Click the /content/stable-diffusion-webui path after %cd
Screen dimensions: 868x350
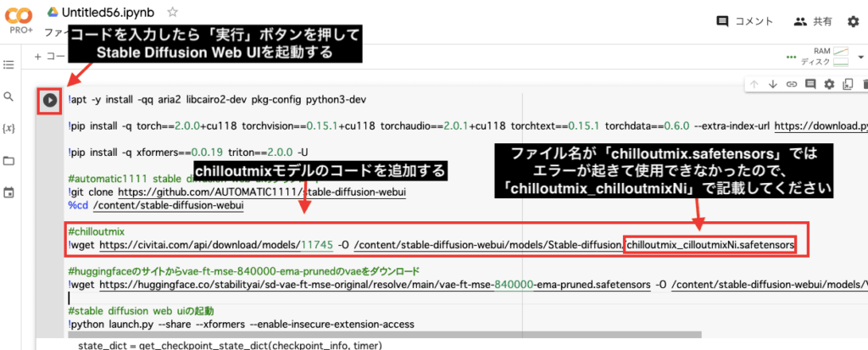169,205
